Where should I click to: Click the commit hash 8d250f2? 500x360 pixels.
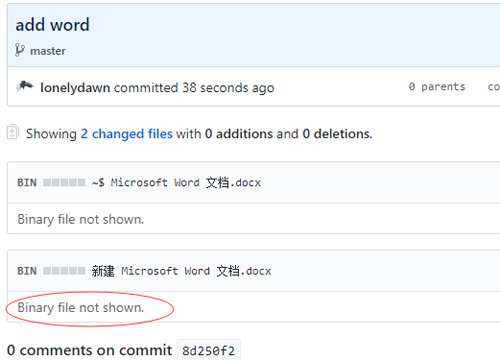[208, 351]
